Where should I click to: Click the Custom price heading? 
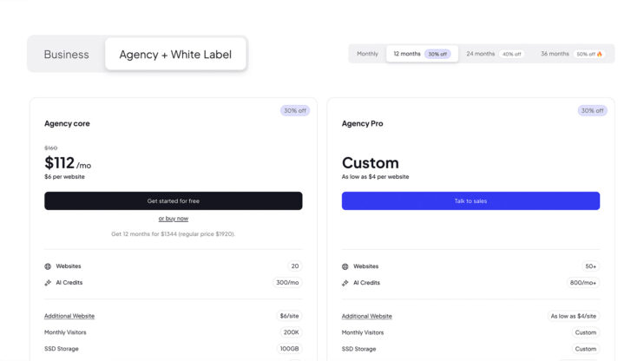[370, 163]
